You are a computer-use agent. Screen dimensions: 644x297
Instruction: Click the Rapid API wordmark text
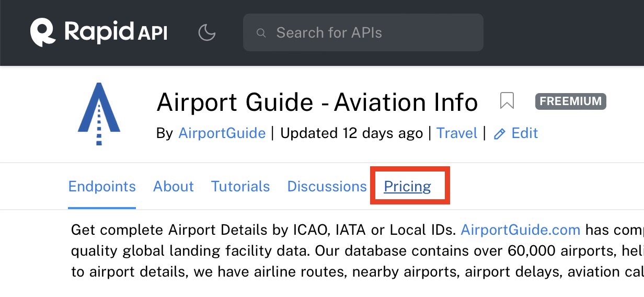pyautogui.click(x=116, y=32)
